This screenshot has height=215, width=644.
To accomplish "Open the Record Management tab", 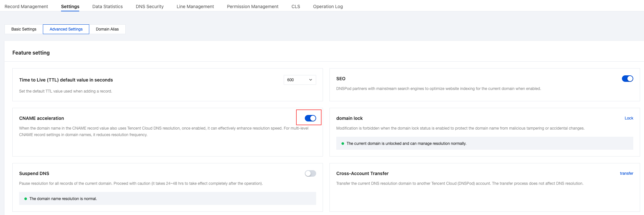I will pos(26,6).
